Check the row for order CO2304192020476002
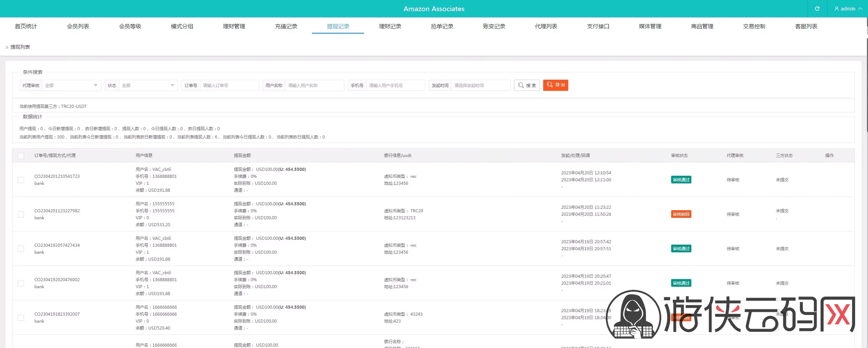Screen dimensions: 868x348 pyautogui.click(x=21, y=283)
